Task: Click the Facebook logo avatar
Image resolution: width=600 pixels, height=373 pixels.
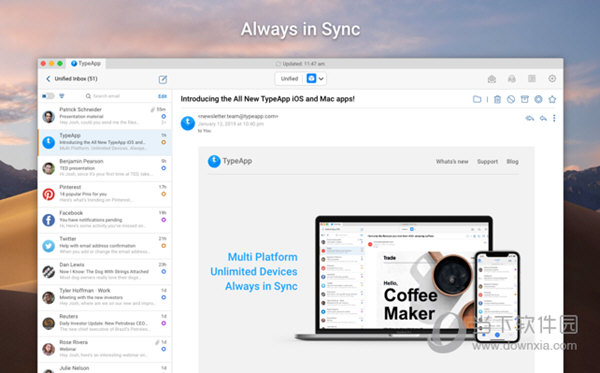Action: pos(49,220)
